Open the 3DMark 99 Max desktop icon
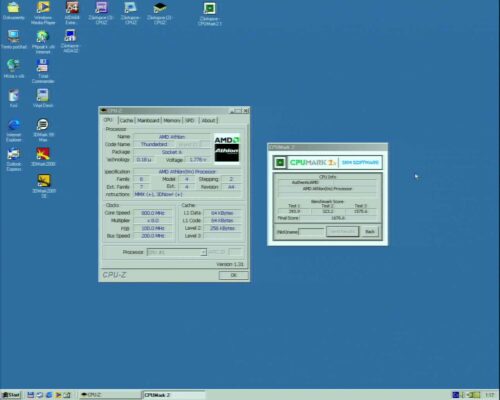This screenshot has width=500, height=400. coord(43,130)
